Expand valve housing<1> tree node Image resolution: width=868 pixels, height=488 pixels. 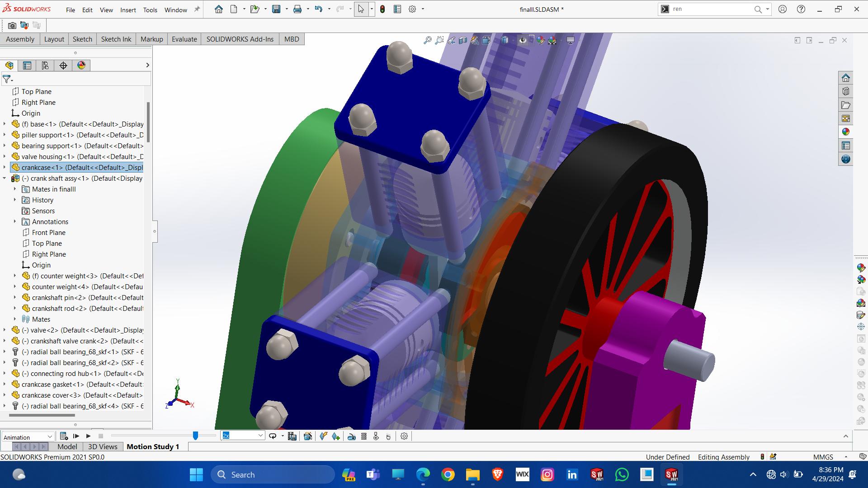5,157
